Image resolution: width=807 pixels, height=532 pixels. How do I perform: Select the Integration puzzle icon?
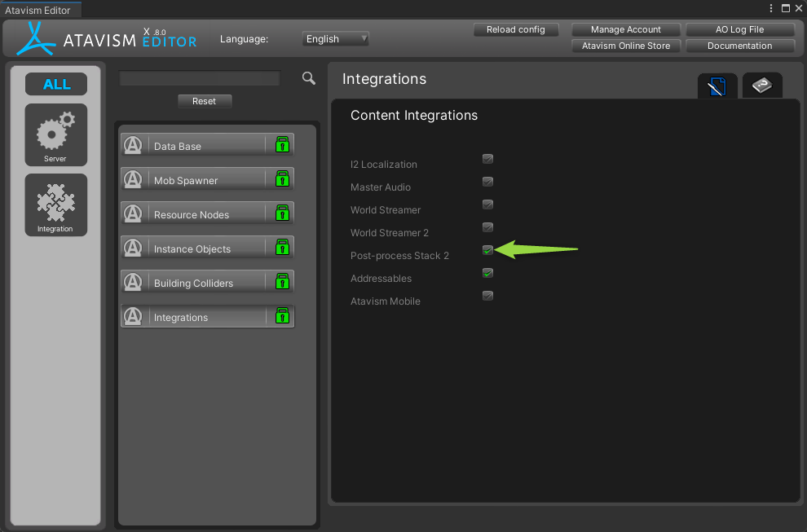tap(55, 204)
